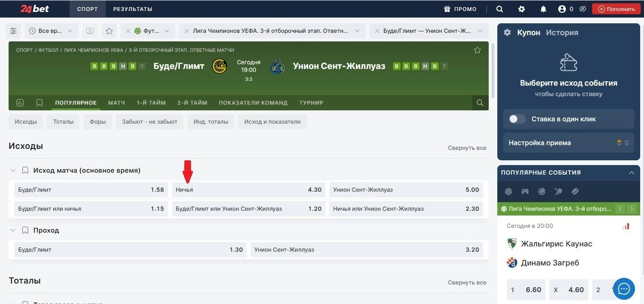The height and width of the screenshot is (304, 644).
Task: Click the favorites star filter in toolbar
Action: pyautogui.click(x=109, y=31)
